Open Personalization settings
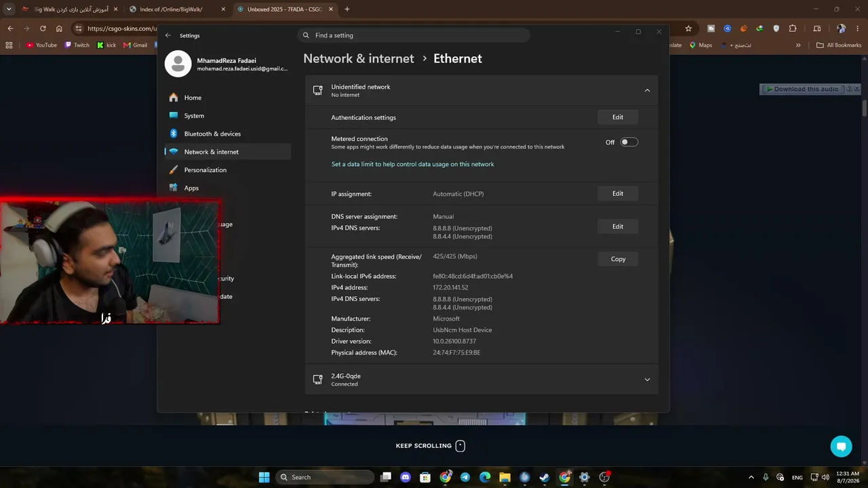The height and width of the screenshot is (488, 868). coord(228,170)
